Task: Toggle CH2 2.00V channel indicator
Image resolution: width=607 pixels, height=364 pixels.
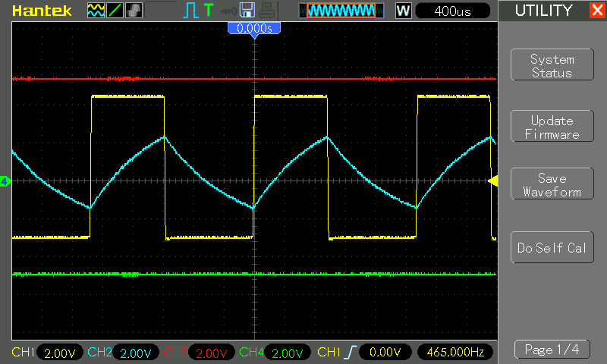Action: [123, 353]
